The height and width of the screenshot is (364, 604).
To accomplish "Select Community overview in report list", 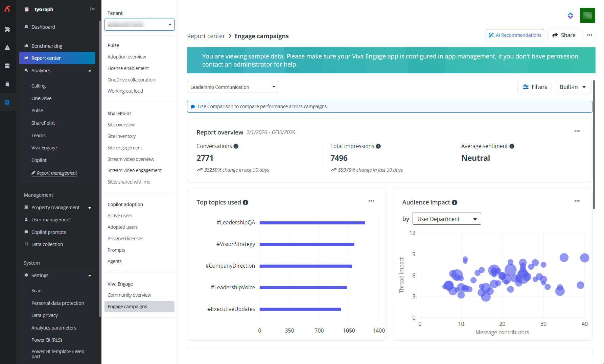I will click(129, 295).
